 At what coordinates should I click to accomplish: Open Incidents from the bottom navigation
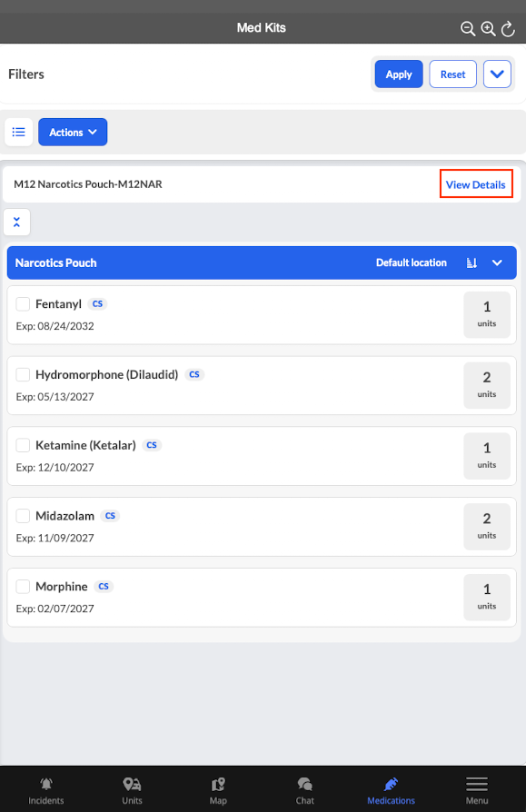pos(46,791)
